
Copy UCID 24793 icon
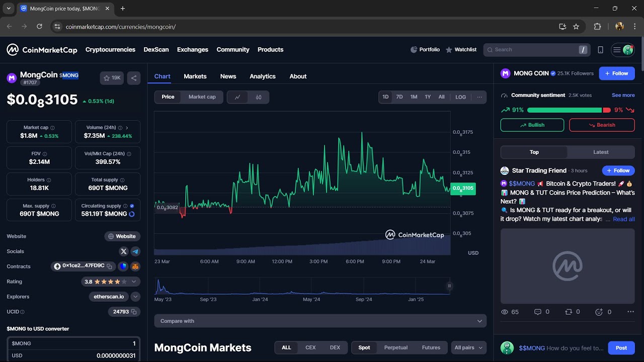pos(134,312)
